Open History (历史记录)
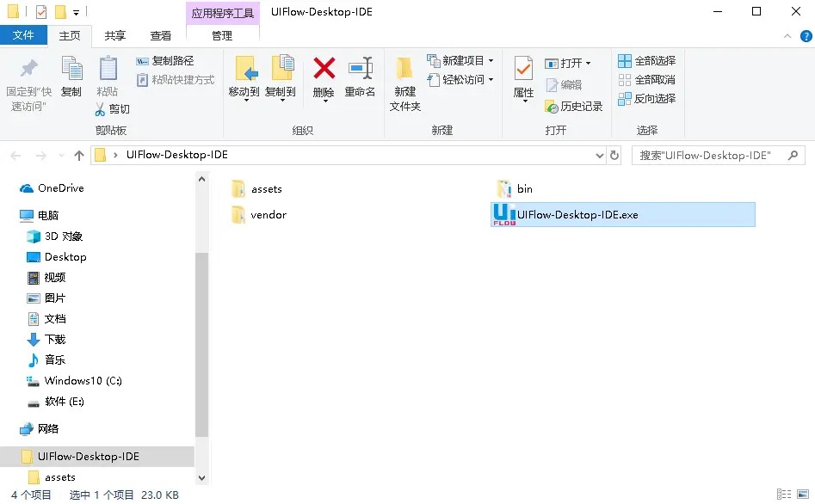 [x=573, y=107]
